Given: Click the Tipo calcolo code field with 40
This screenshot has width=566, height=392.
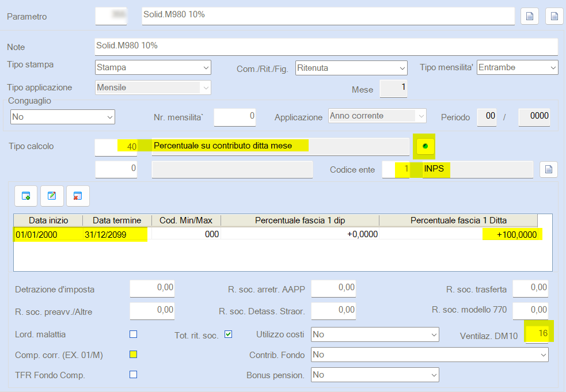Looking at the screenshot, I should click(x=116, y=147).
